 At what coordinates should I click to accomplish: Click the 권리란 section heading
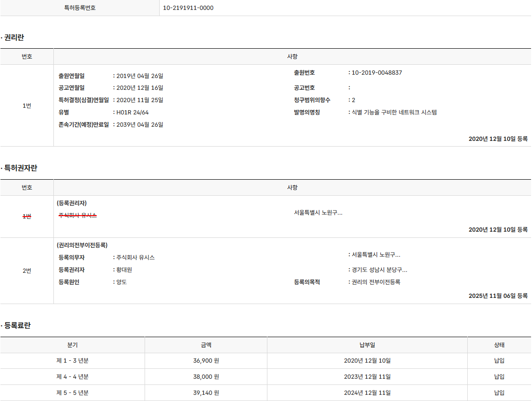(x=14, y=37)
